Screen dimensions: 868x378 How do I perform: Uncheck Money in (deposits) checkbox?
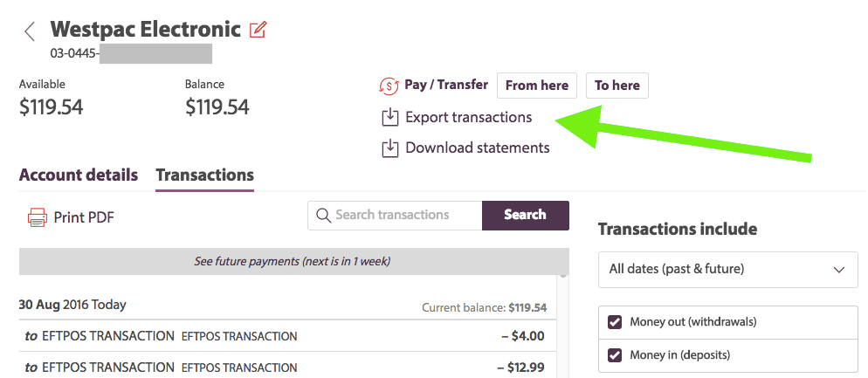[x=614, y=355]
